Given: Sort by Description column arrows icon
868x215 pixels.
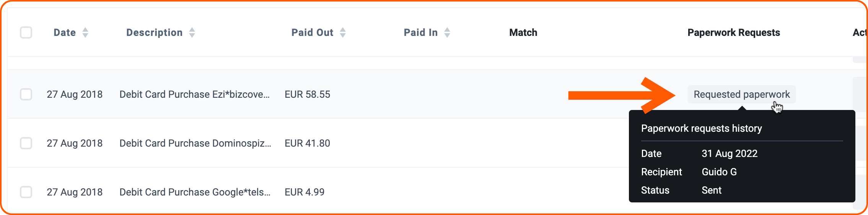Looking at the screenshot, I should pyautogui.click(x=192, y=32).
